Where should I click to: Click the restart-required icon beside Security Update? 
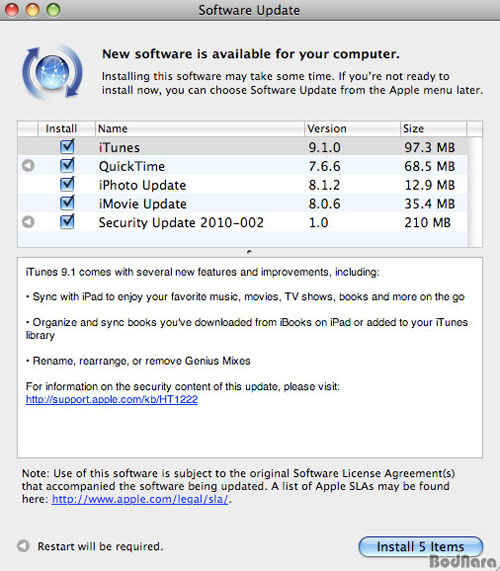pos(28,222)
